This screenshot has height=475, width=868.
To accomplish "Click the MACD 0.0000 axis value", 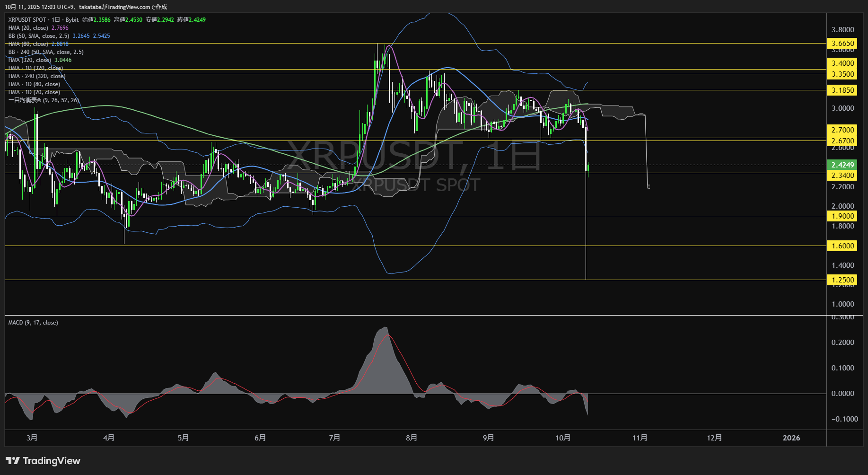I will 842,394.
